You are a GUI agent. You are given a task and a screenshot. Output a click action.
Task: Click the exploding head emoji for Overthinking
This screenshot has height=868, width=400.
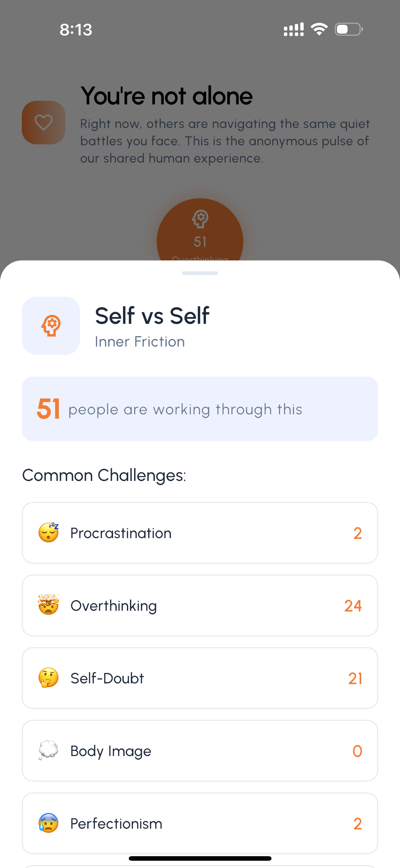click(48, 605)
